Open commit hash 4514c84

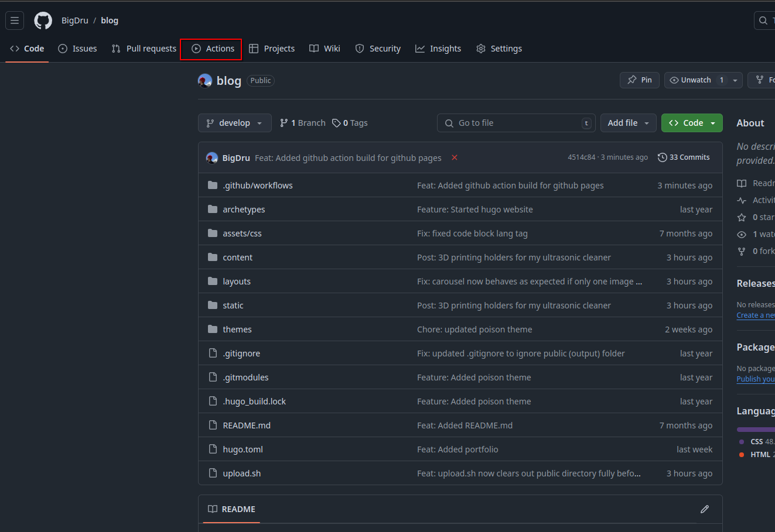(581, 157)
